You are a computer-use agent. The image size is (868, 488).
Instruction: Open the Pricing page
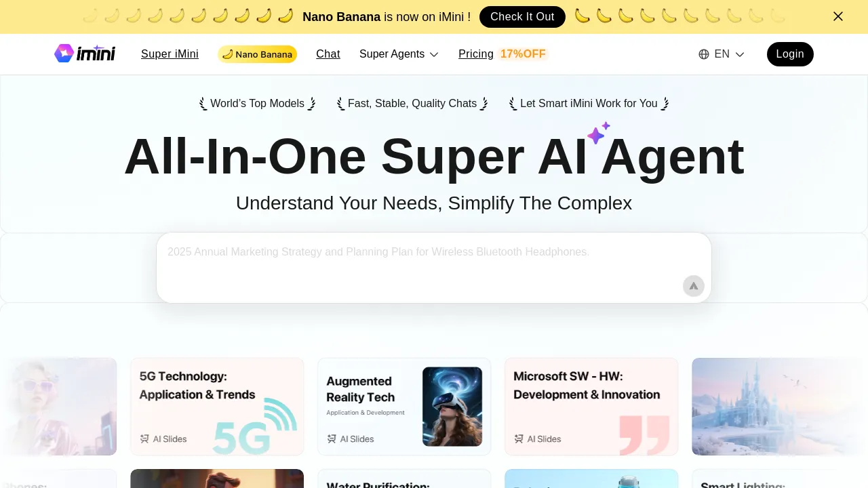(x=476, y=54)
